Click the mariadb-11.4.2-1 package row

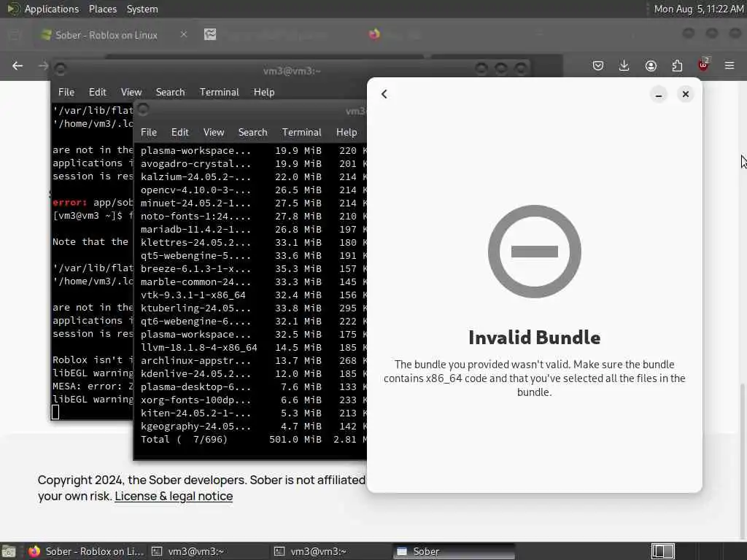253,230
